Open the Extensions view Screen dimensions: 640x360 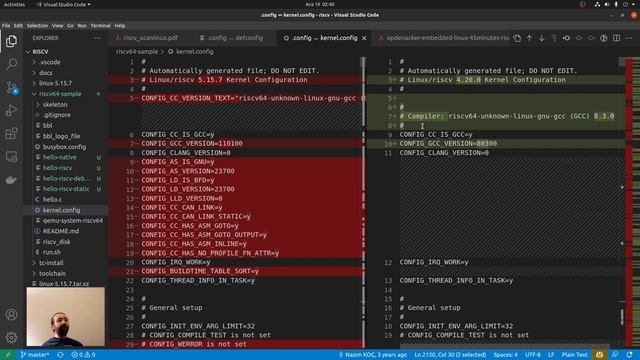[11, 133]
